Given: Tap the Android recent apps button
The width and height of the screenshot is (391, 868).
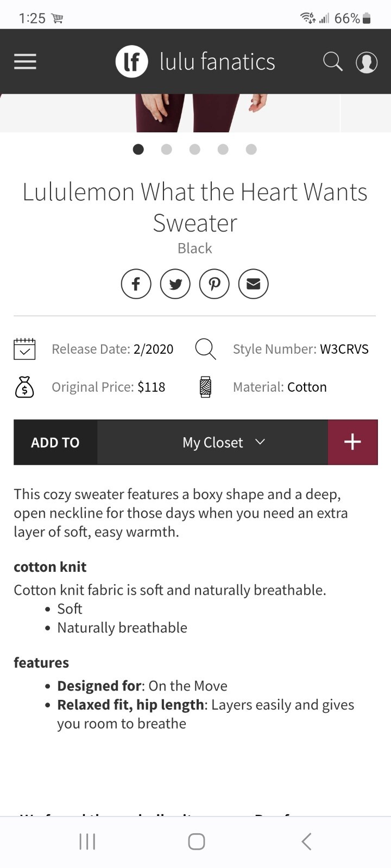Looking at the screenshot, I should click(x=87, y=841).
